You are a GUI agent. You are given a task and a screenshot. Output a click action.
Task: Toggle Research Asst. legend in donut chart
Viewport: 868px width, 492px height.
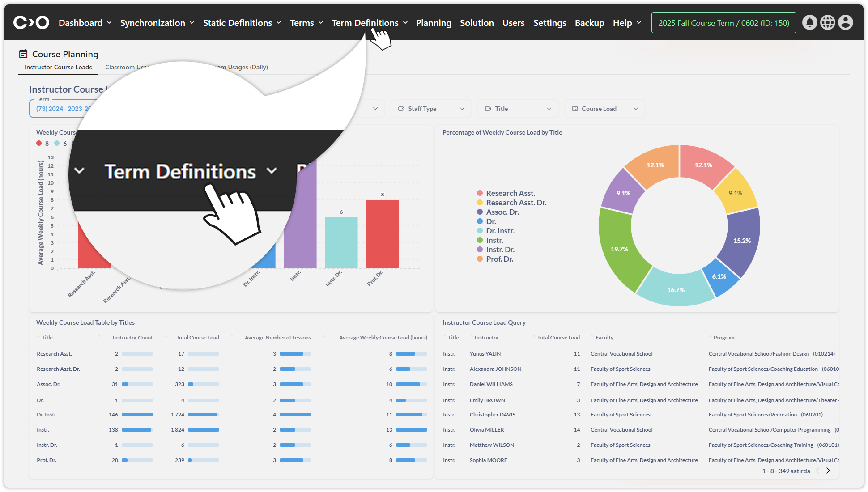point(511,193)
